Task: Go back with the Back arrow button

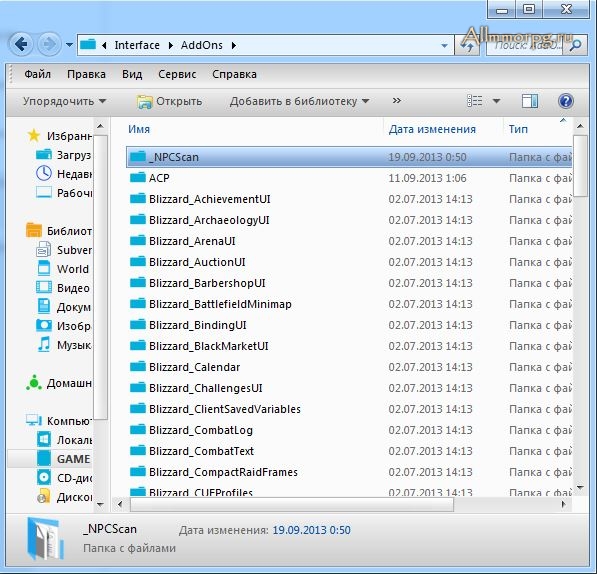Action: (x=21, y=45)
